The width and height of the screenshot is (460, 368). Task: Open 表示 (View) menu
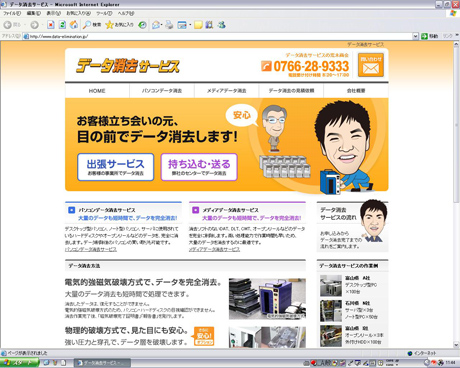coord(53,13)
